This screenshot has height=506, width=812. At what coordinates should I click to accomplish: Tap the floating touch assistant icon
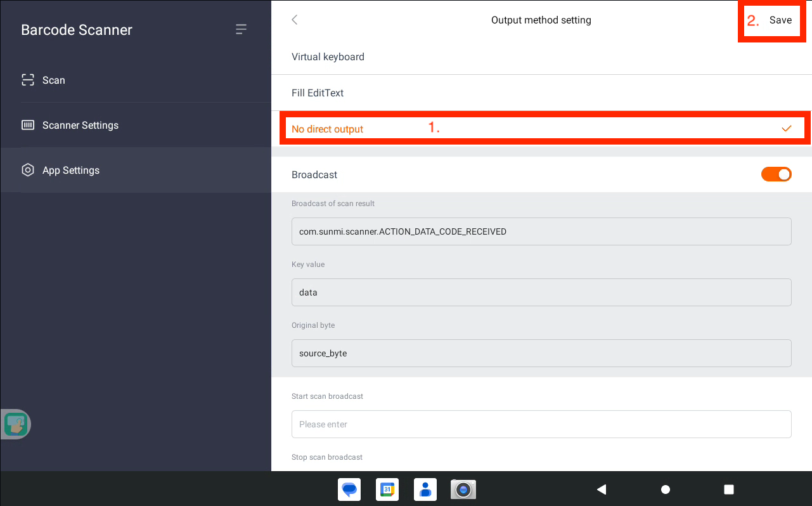(16, 424)
